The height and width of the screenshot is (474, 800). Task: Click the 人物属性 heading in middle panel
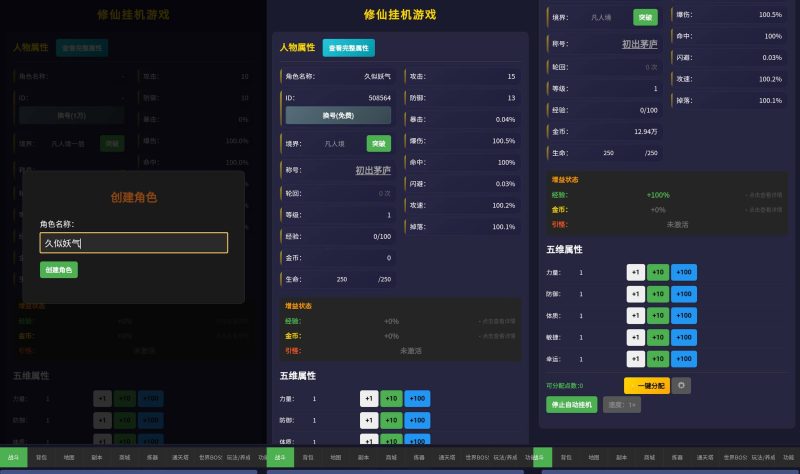click(297, 47)
